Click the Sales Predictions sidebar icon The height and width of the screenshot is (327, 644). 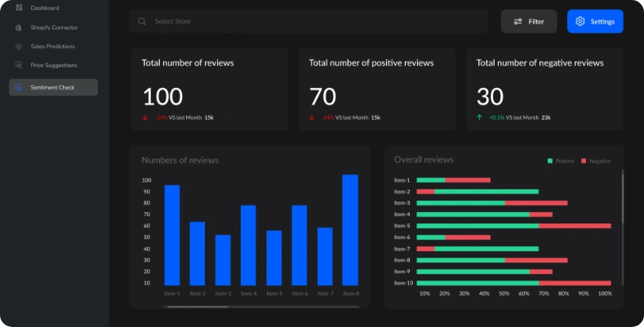[x=19, y=46]
